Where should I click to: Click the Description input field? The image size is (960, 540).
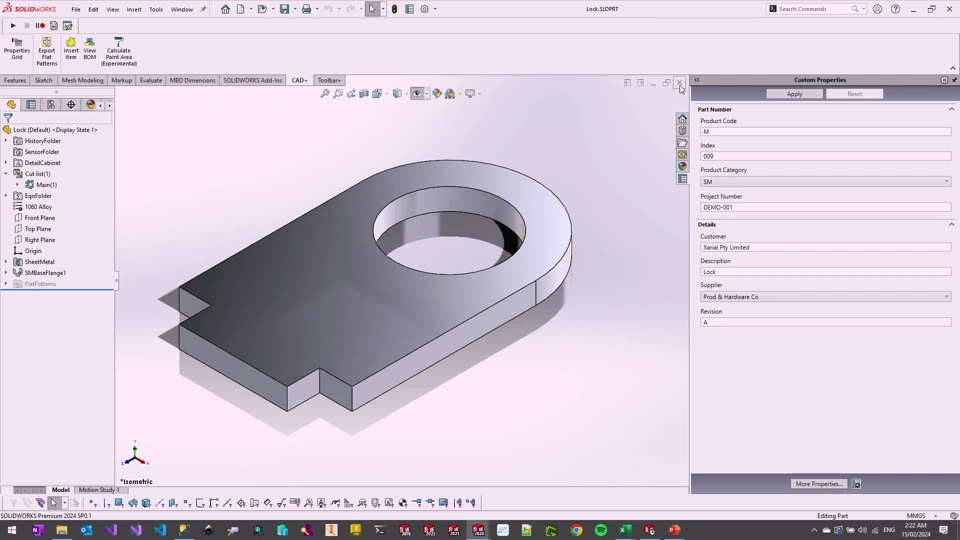824,272
